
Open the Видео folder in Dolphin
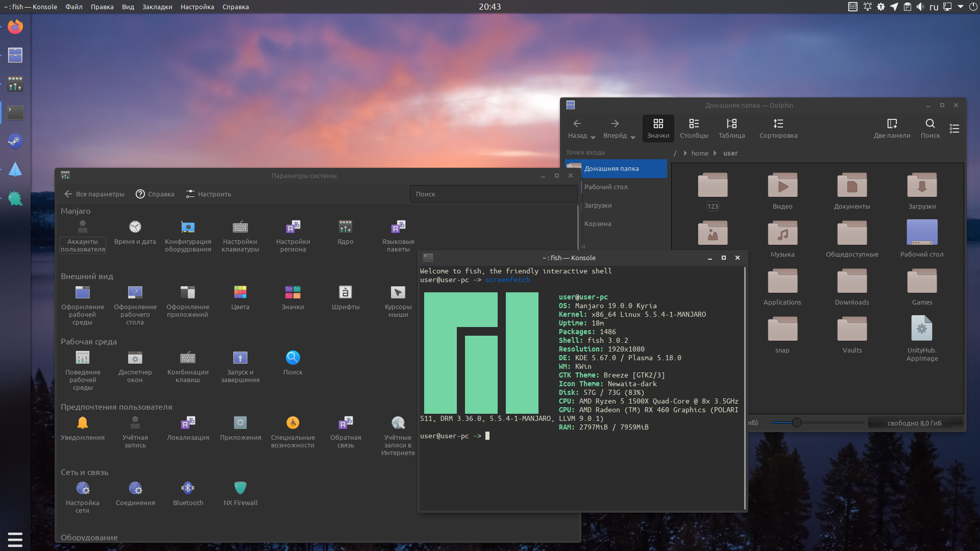click(x=782, y=191)
